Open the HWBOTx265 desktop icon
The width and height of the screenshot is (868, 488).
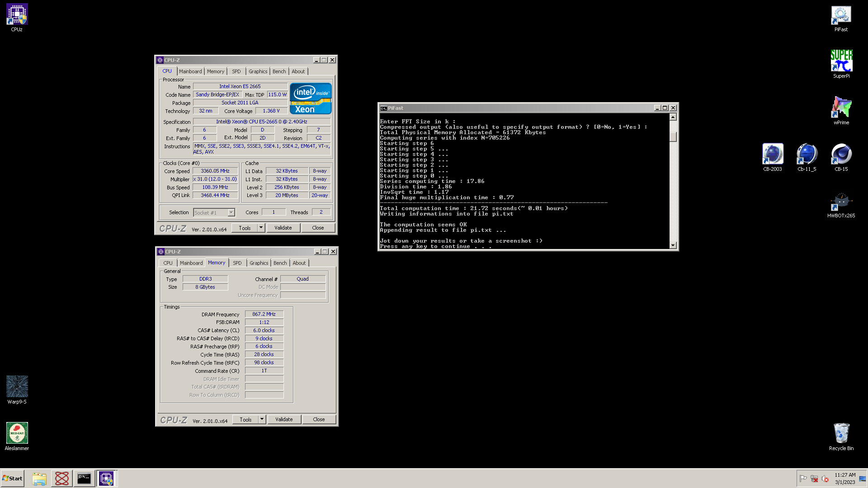click(x=841, y=205)
